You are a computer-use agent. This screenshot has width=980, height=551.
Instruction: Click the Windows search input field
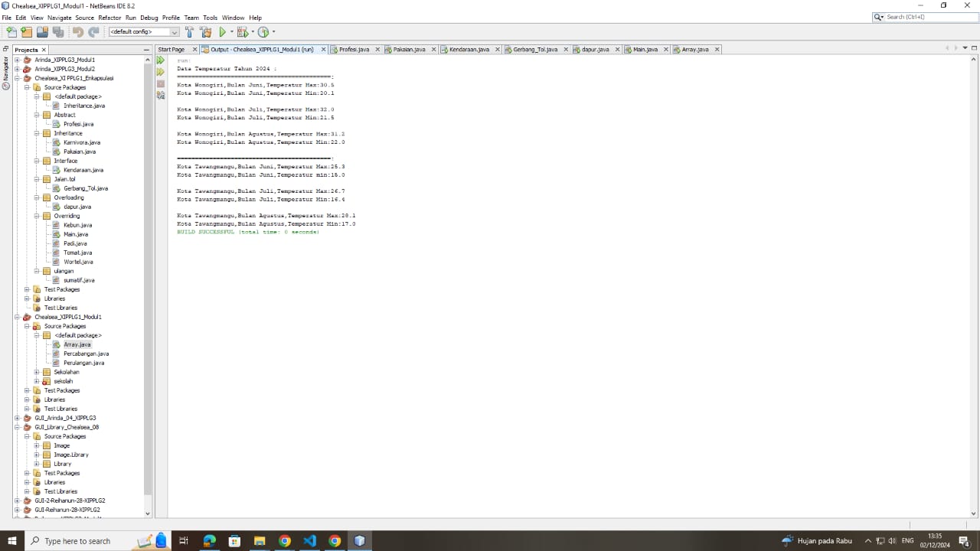click(x=77, y=541)
